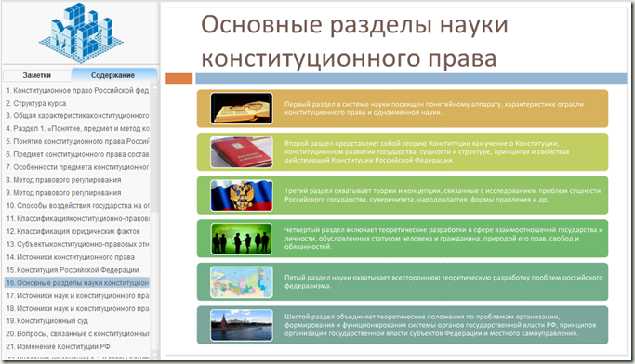Click the contents list vertical scrollbar

154,220
